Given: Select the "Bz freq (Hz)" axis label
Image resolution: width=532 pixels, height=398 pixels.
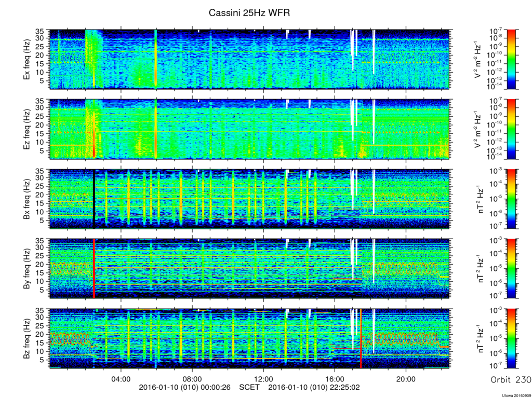Looking at the screenshot, I should point(26,339).
